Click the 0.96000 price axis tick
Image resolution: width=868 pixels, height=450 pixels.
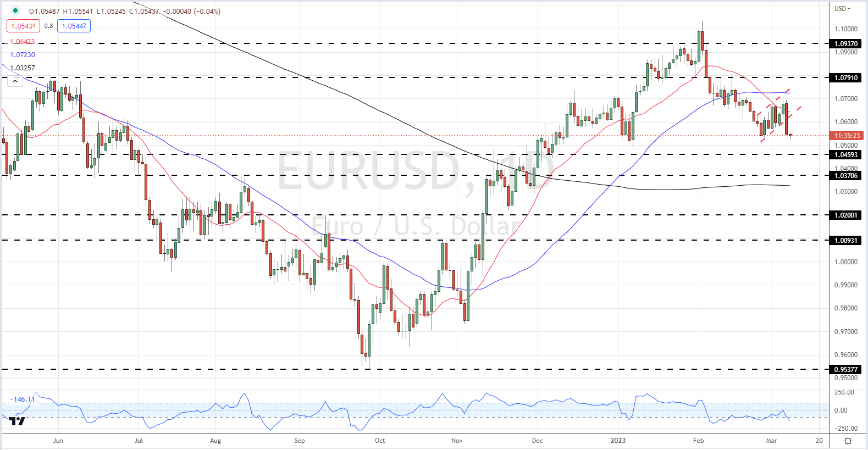click(846, 355)
